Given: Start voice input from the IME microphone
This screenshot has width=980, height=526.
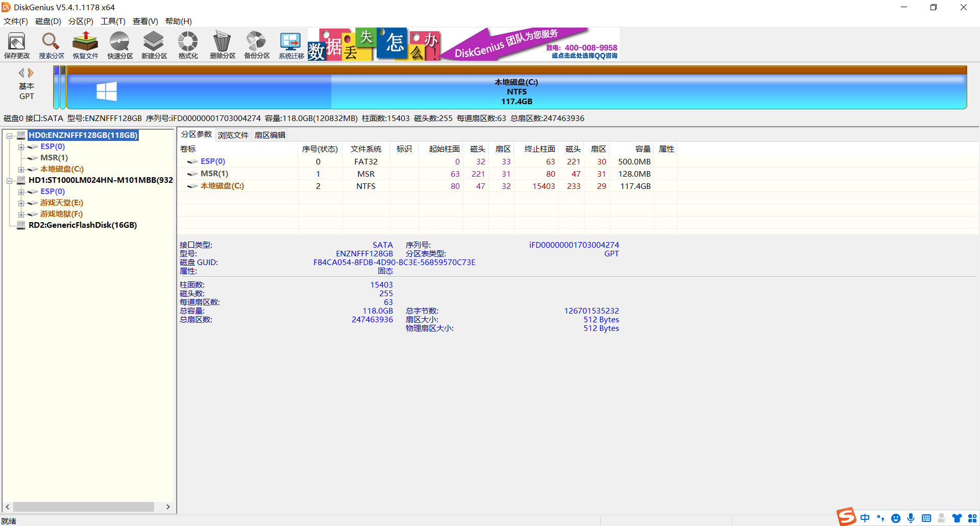Looking at the screenshot, I should 911,518.
